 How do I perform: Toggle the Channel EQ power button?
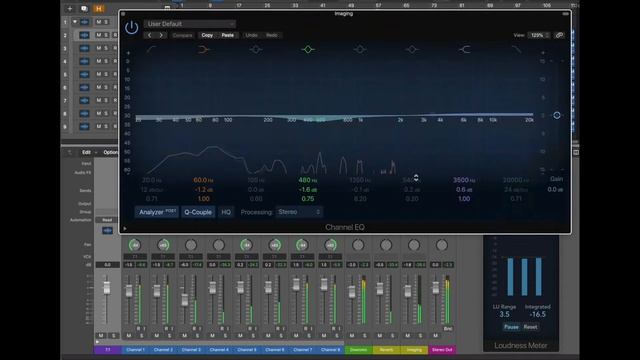(131, 28)
